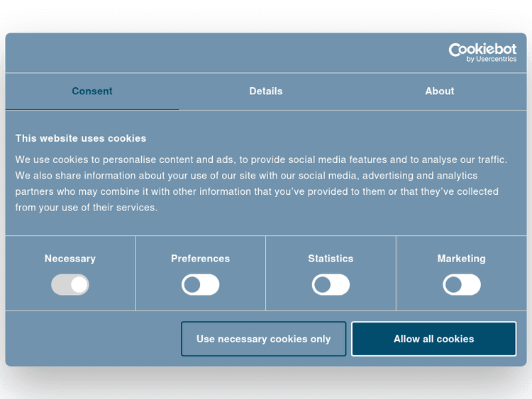This screenshot has height=399, width=532.
Task: Enable the Marketing cookies switch
Action: click(x=462, y=285)
